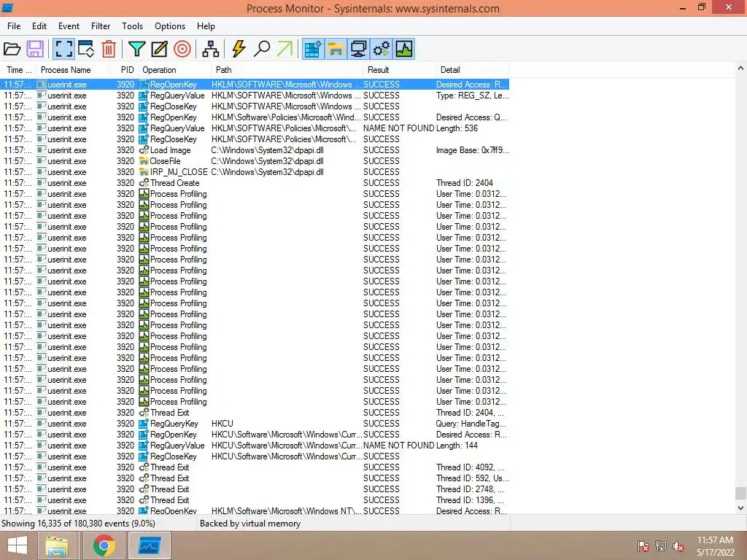Open the File menu
Viewport: 747px width, 560px height.
coord(14,26)
